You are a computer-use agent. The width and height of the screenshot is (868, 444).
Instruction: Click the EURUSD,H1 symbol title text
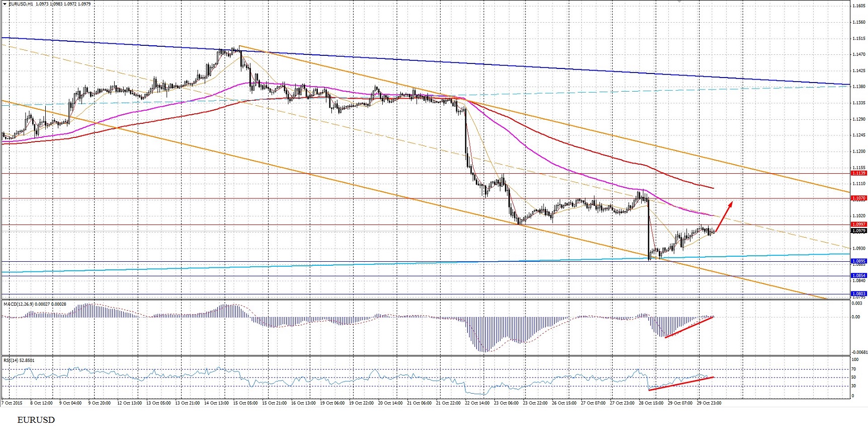point(20,4)
